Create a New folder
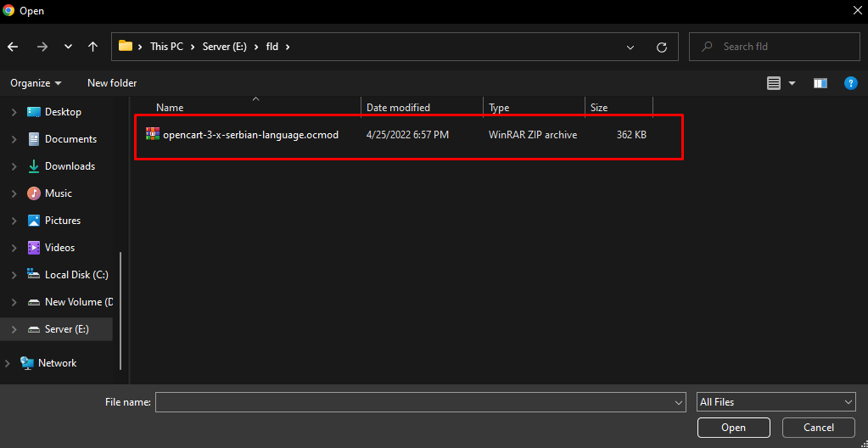The image size is (868, 448). point(112,83)
